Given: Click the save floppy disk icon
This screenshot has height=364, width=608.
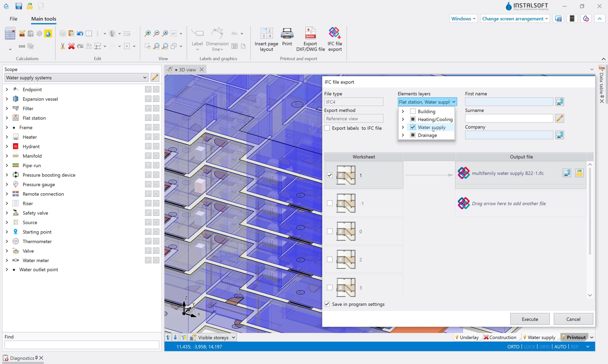Looking at the screenshot, I should (19, 6).
